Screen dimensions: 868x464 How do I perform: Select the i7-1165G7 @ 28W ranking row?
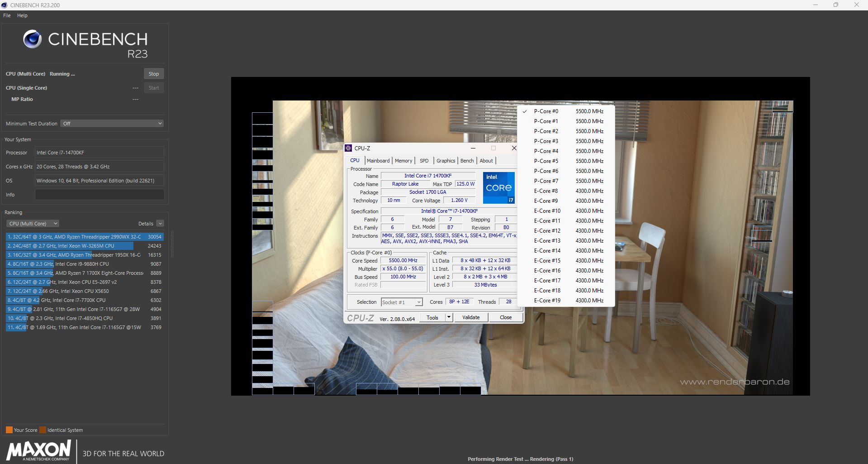(85, 309)
